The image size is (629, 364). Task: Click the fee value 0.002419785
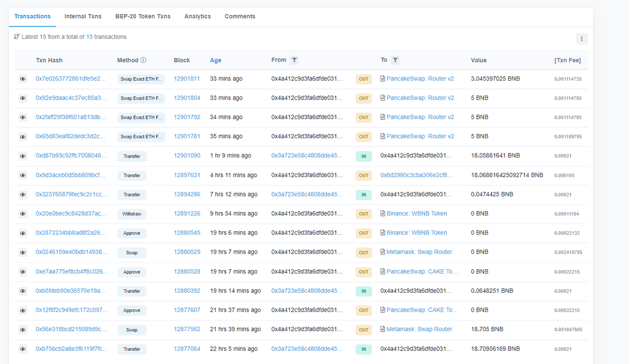568,252
